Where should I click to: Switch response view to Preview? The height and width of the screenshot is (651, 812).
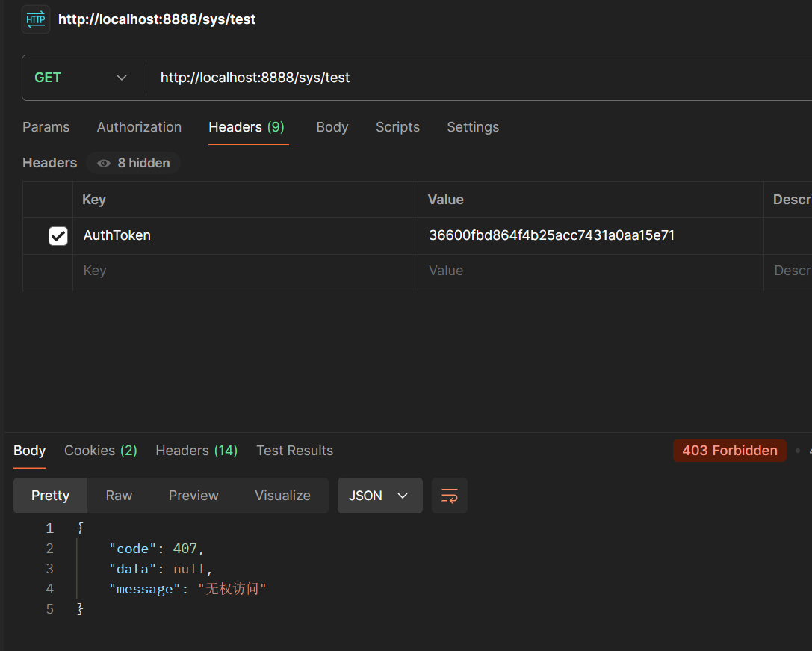[x=193, y=496]
